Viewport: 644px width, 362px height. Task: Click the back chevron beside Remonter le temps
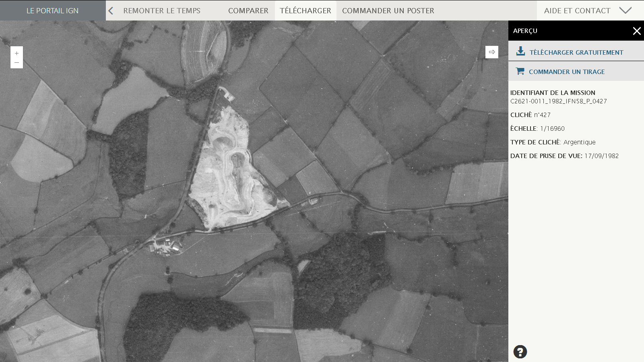tap(111, 11)
